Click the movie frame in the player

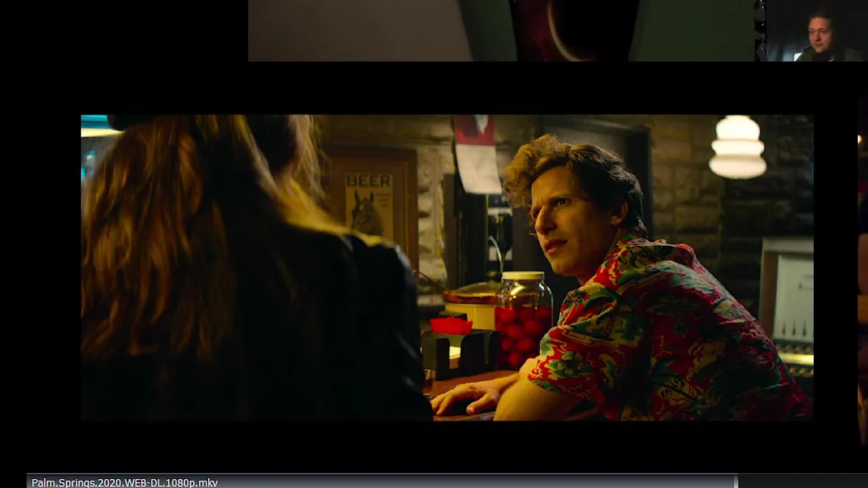click(x=447, y=268)
